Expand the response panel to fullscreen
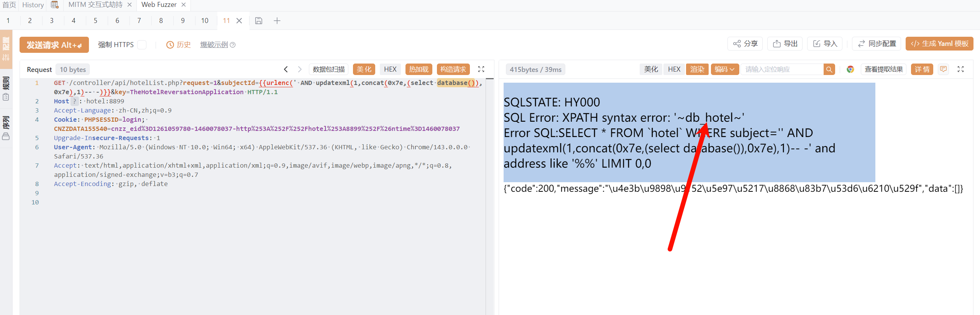Screen dimensions: 980x315 pyautogui.click(x=960, y=69)
